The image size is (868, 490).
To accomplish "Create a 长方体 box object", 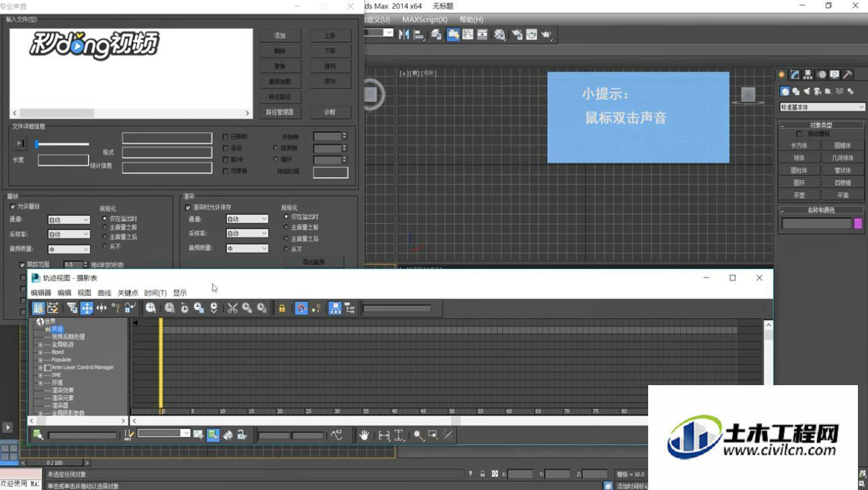I will click(799, 145).
